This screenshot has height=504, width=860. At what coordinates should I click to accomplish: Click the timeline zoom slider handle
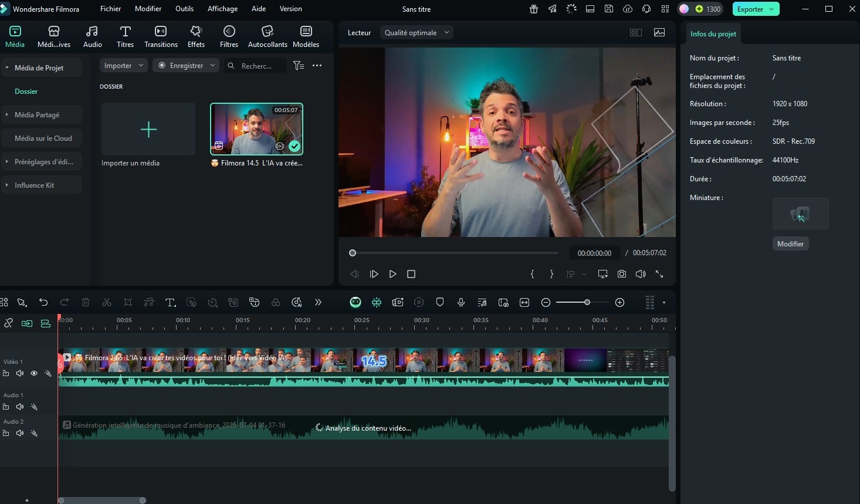pos(587,302)
